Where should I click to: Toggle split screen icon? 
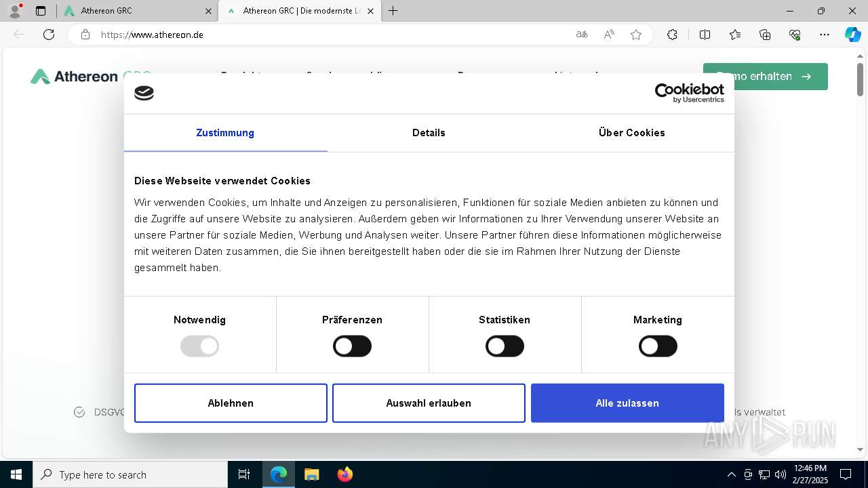pyautogui.click(x=705, y=35)
